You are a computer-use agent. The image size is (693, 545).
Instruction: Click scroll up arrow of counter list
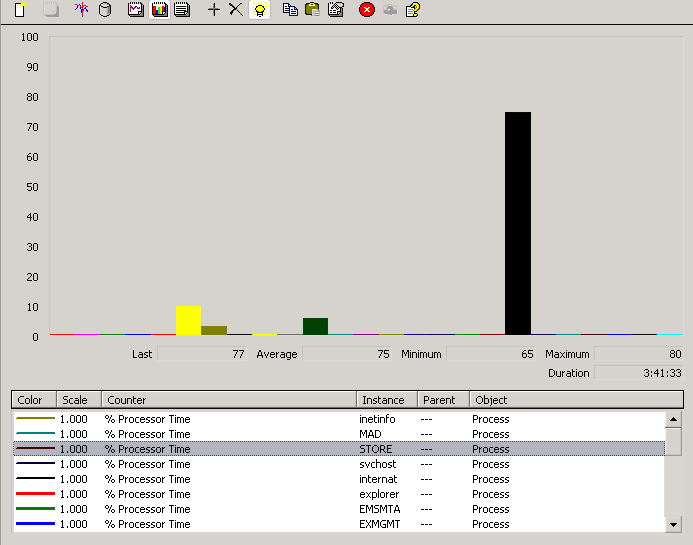(x=673, y=419)
